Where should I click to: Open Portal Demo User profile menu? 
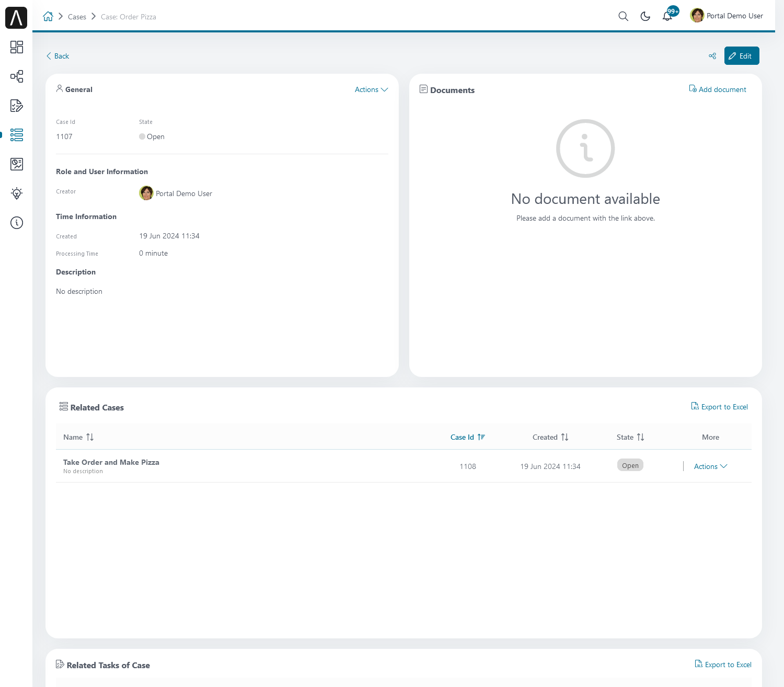(x=727, y=16)
